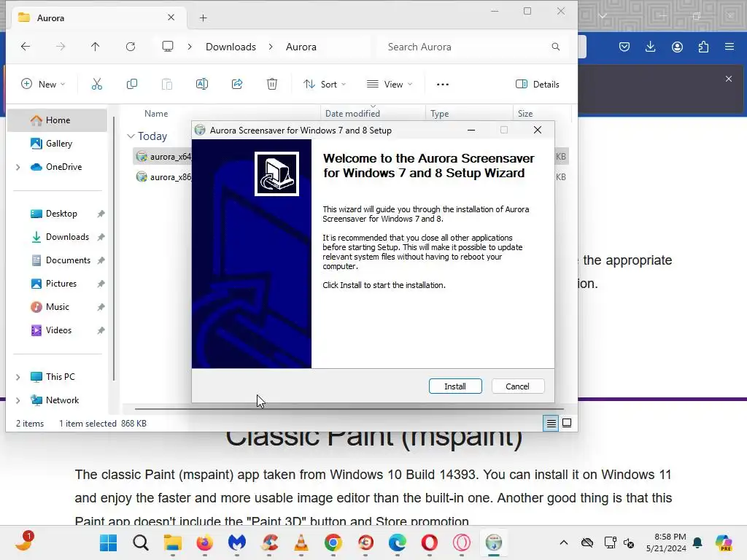
Task: Toggle the Details pane
Action: coord(538,85)
